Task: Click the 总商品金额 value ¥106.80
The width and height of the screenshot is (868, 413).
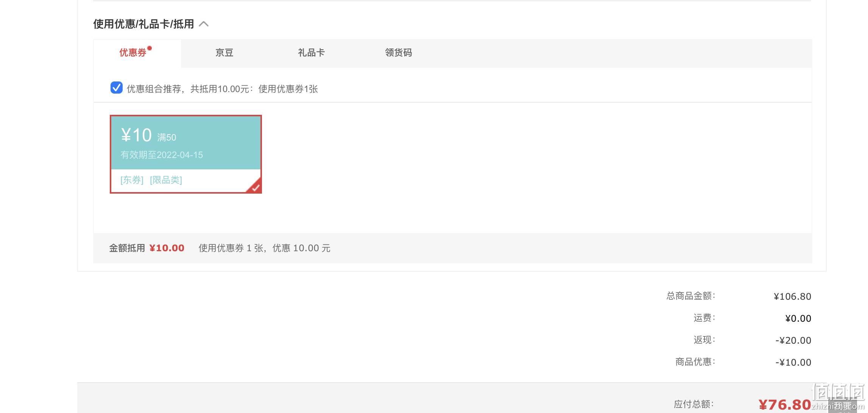Action: coord(792,296)
